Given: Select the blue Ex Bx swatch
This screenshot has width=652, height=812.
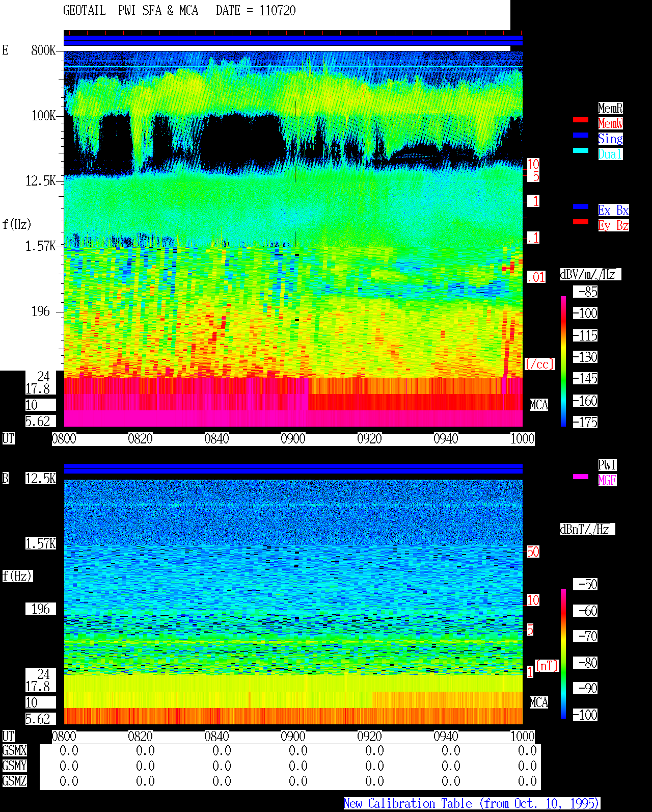Looking at the screenshot, I should (581, 206).
